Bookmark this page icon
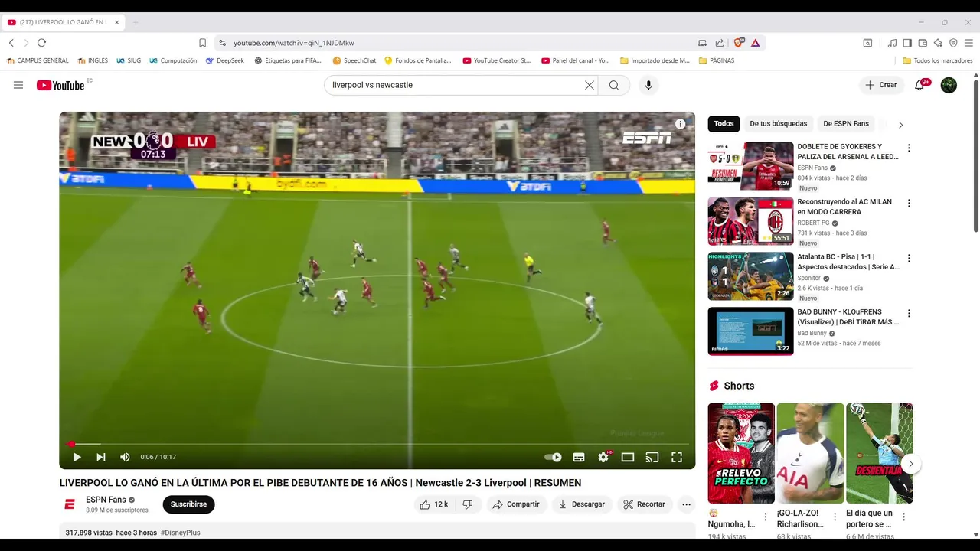Viewport: 980px width, 551px height. point(202,43)
